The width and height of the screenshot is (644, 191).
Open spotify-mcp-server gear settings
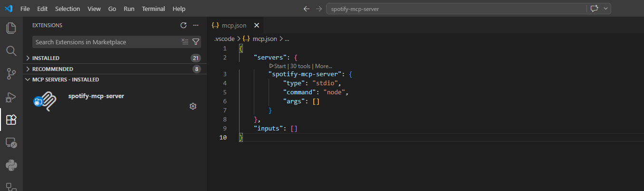tap(193, 106)
